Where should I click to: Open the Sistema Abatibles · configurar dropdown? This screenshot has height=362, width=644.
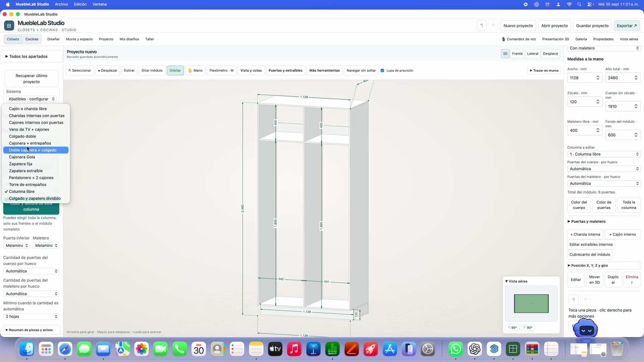[x=31, y=99]
